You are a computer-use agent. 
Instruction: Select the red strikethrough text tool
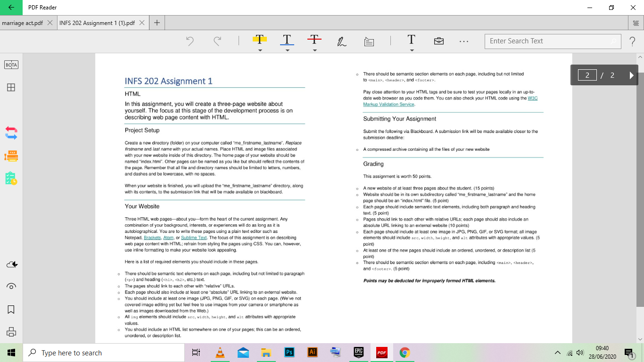pos(314,39)
